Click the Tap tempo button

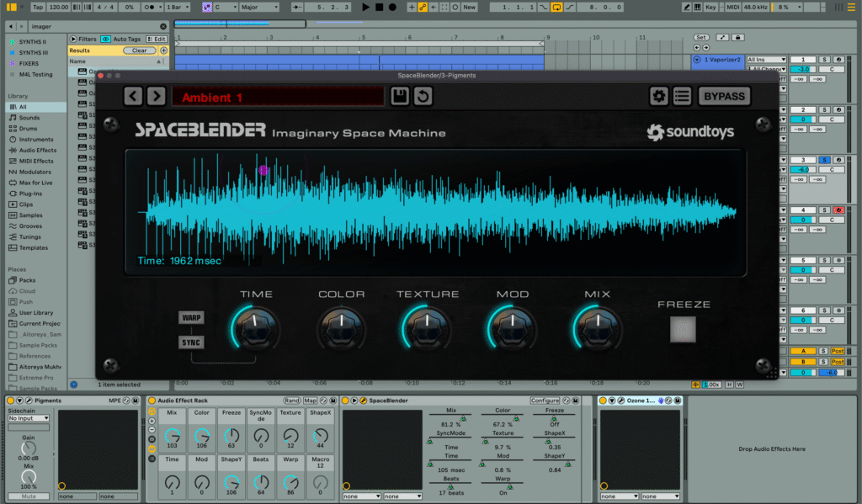[37, 7]
